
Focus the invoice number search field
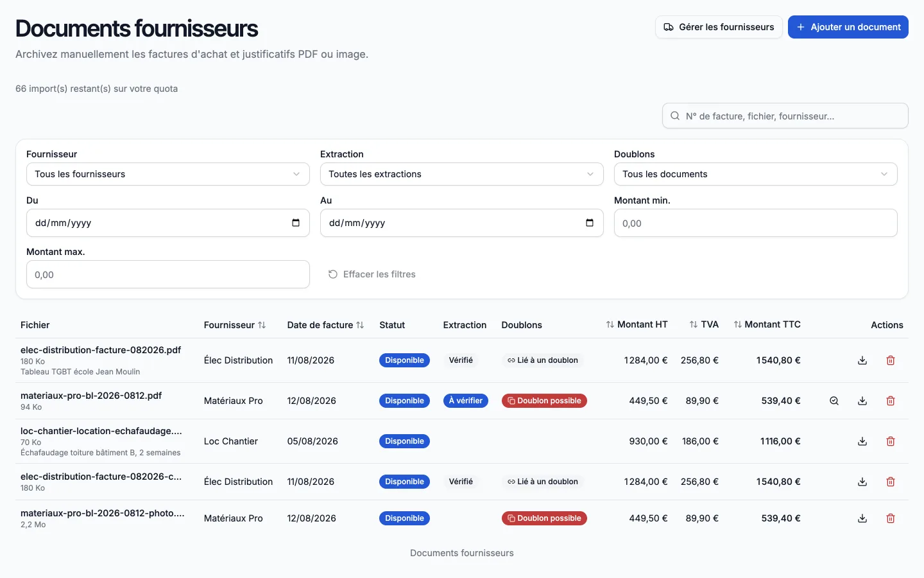click(x=785, y=116)
